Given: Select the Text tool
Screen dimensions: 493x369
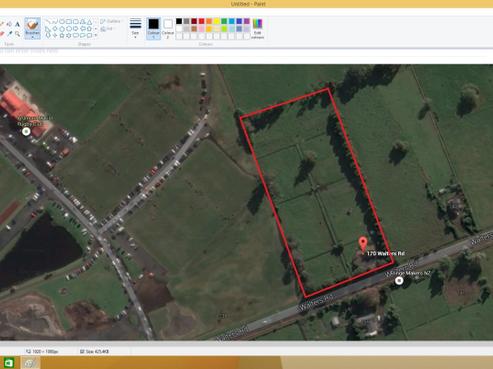Looking at the screenshot, I should (17, 24).
